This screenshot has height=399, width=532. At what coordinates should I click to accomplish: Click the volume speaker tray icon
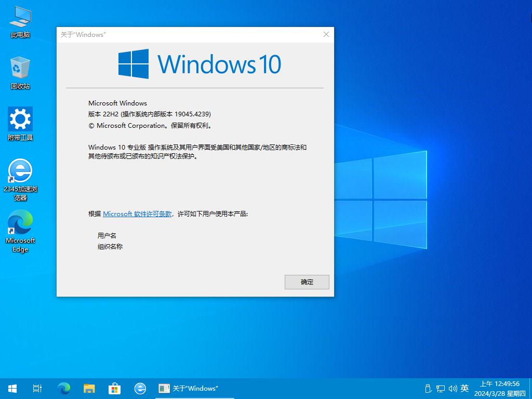pyautogui.click(x=453, y=389)
